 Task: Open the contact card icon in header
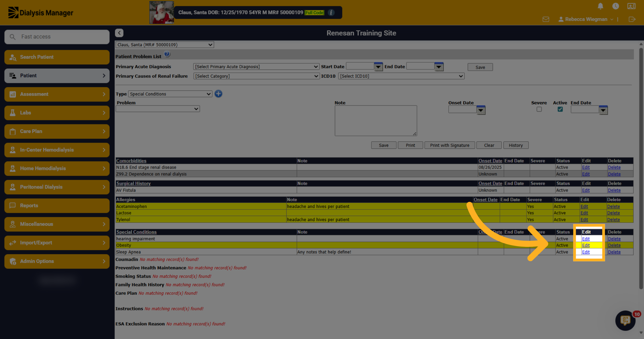point(631,6)
